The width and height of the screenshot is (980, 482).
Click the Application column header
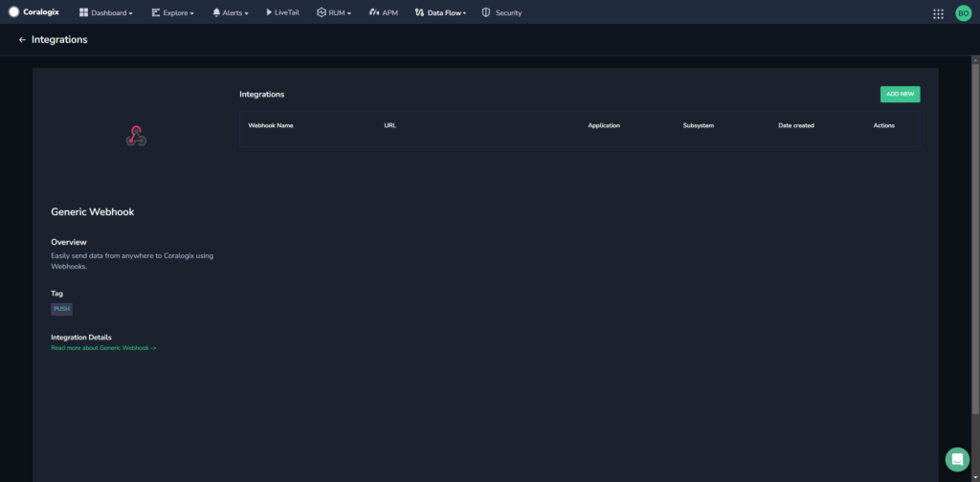pos(604,125)
